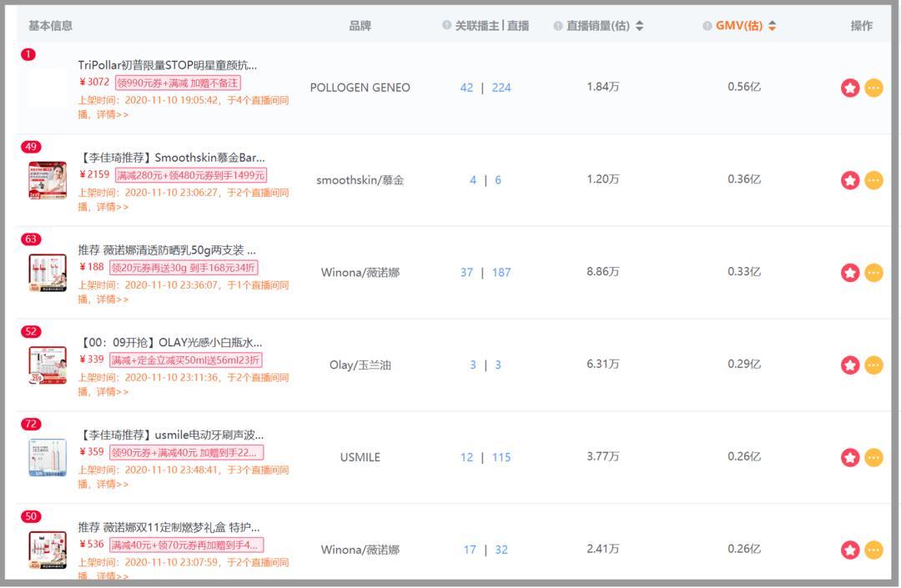The height and width of the screenshot is (588, 901).
Task: Open OLAY光感小白瓶 product thumbnail
Action: [48, 365]
